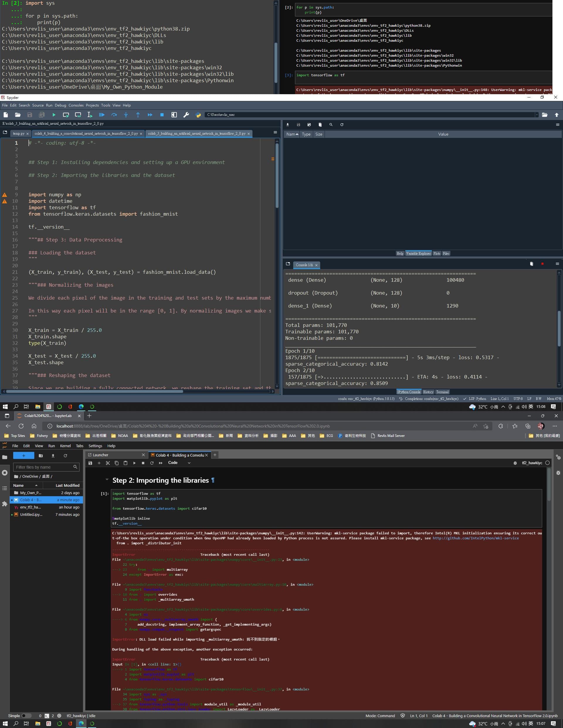The width and height of the screenshot is (563, 728).
Task: Click JupyterLab run cell play icon
Action: click(x=134, y=463)
